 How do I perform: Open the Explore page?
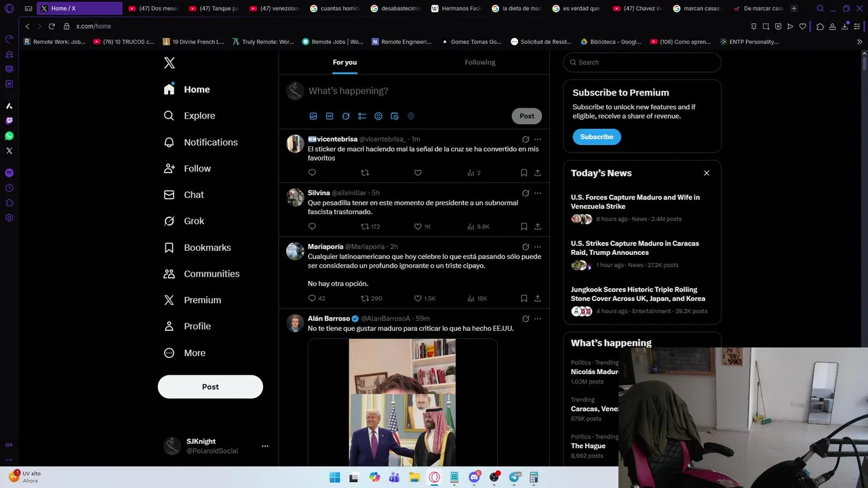point(190,116)
